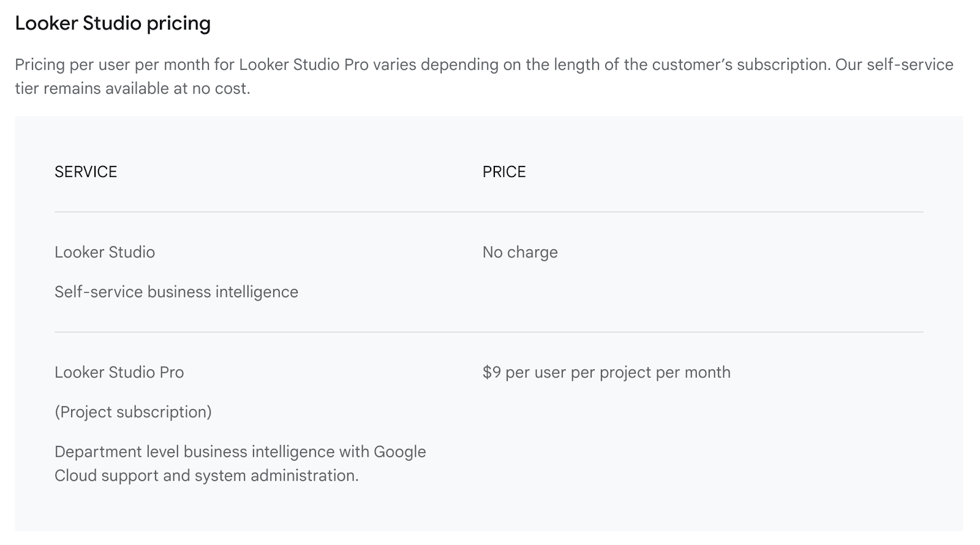Click the PRICE column header
980x545 pixels.
click(504, 171)
